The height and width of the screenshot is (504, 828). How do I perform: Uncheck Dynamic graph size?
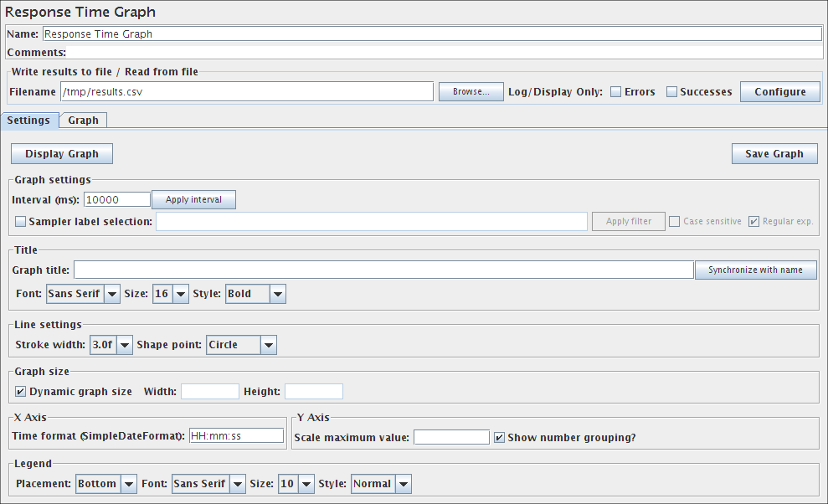click(21, 391)
